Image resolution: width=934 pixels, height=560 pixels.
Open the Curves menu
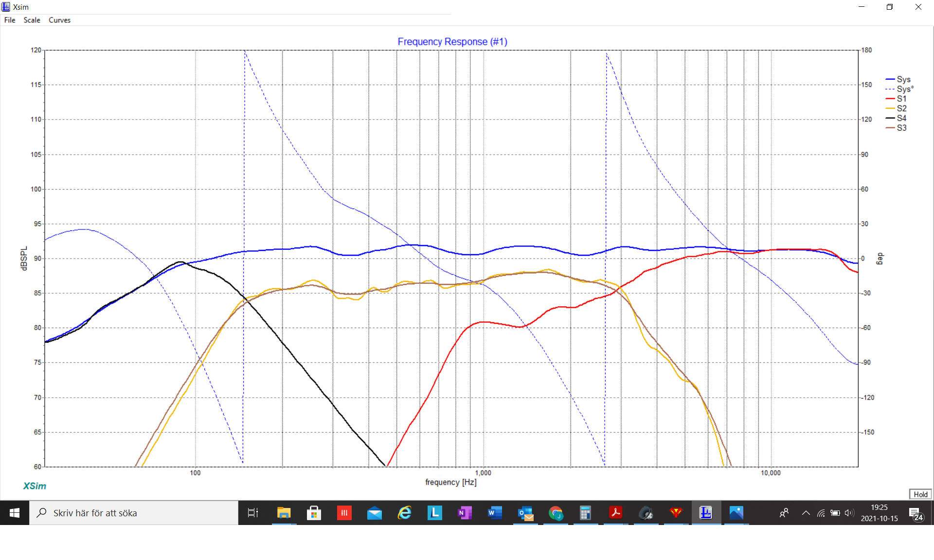59,20
